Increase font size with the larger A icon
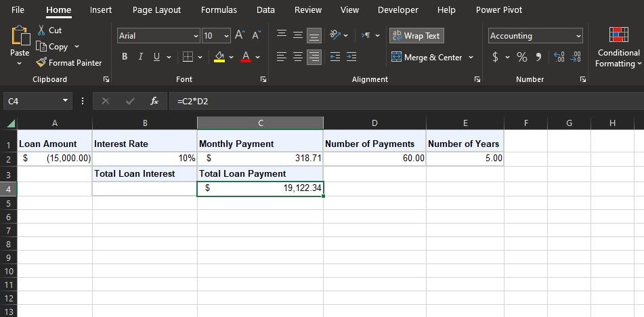 coord(240,36)
